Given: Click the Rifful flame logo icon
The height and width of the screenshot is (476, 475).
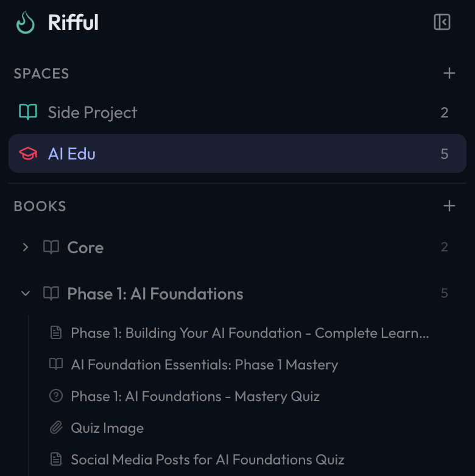Looking at the screenshot, I should pyautogui.click(x=26, y=23).
